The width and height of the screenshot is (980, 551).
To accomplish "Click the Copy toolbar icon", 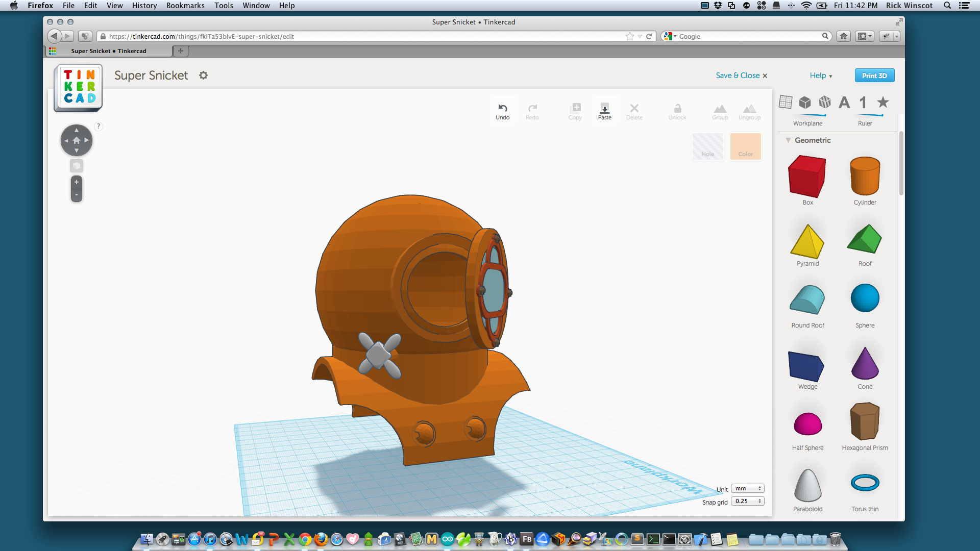I will 576,108.
